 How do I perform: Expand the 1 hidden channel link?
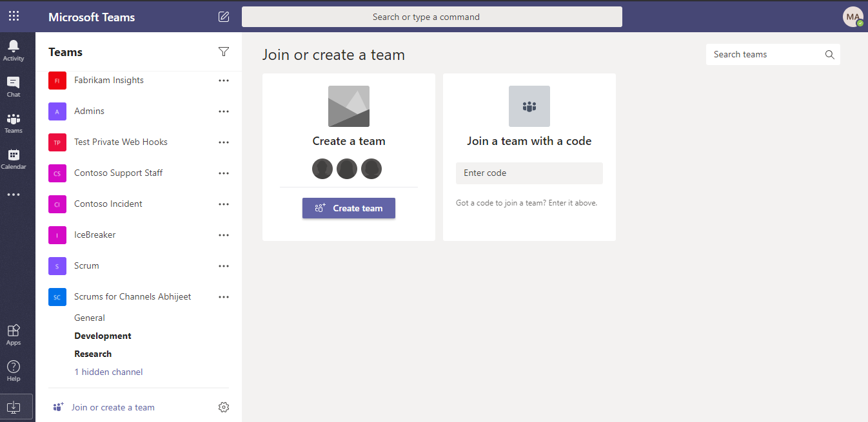(x=108, y=372)
